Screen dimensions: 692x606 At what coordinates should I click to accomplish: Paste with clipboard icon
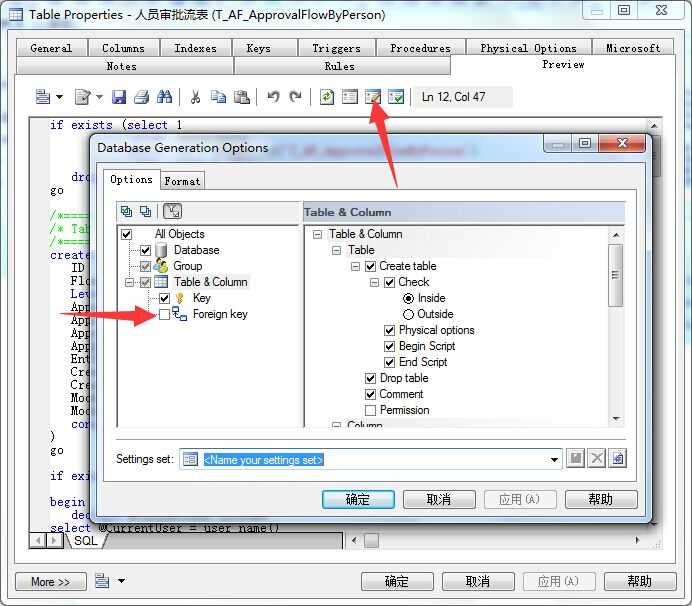[x=241, y=97]
